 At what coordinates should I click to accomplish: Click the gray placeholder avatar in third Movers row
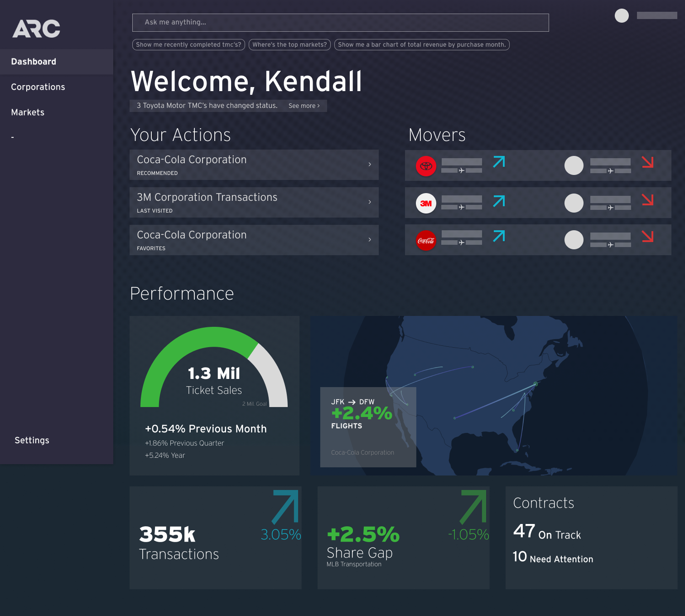click(574, 240)
